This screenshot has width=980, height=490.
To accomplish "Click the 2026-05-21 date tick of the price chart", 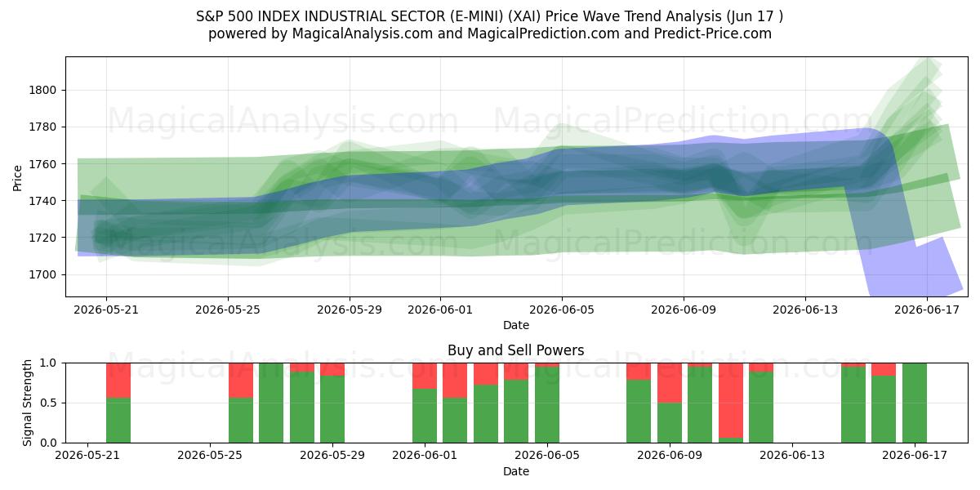I will pos(106,310).
